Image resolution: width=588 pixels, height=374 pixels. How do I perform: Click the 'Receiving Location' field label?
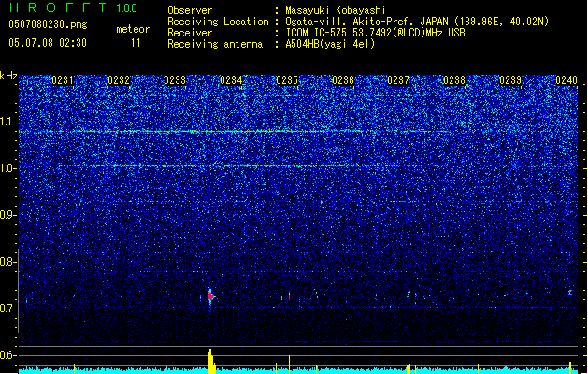pos(218,22)
